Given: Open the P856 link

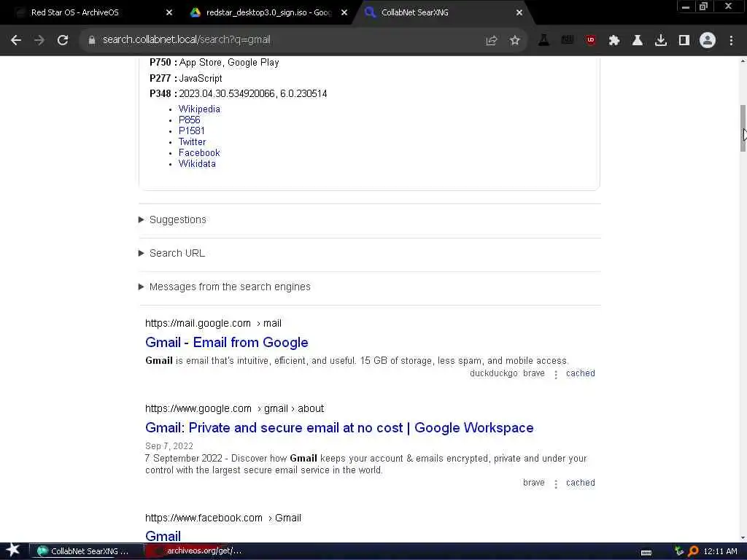Looking at the screenshot, I should [189, 120].
